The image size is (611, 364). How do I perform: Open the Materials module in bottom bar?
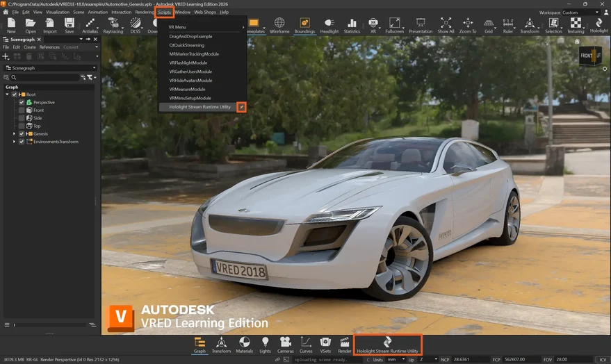[x=244, y=345]
